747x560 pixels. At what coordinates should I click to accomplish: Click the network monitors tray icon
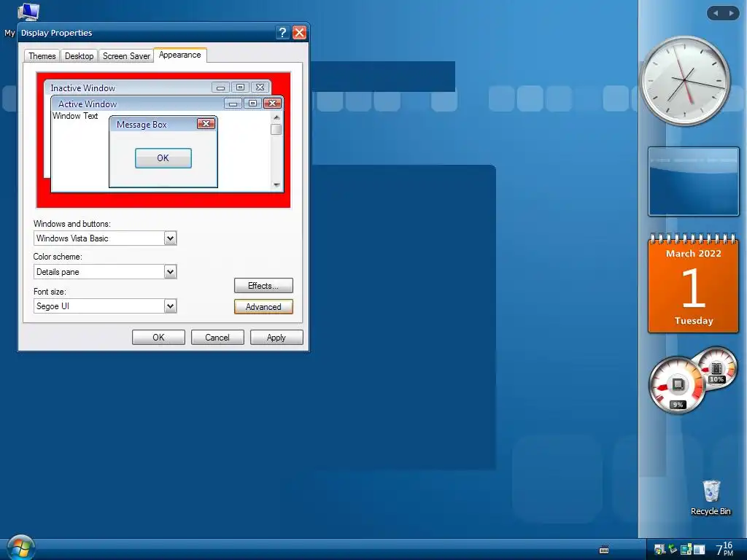coord(686,550)
